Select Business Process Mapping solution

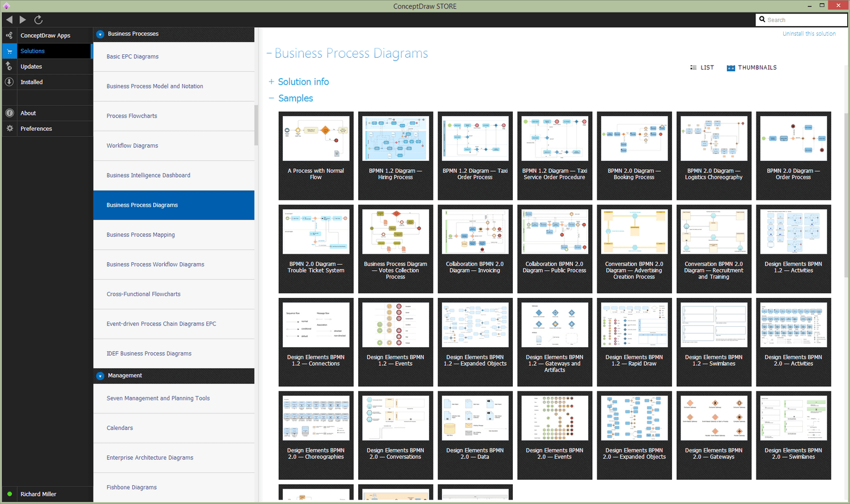coord(174,235)
